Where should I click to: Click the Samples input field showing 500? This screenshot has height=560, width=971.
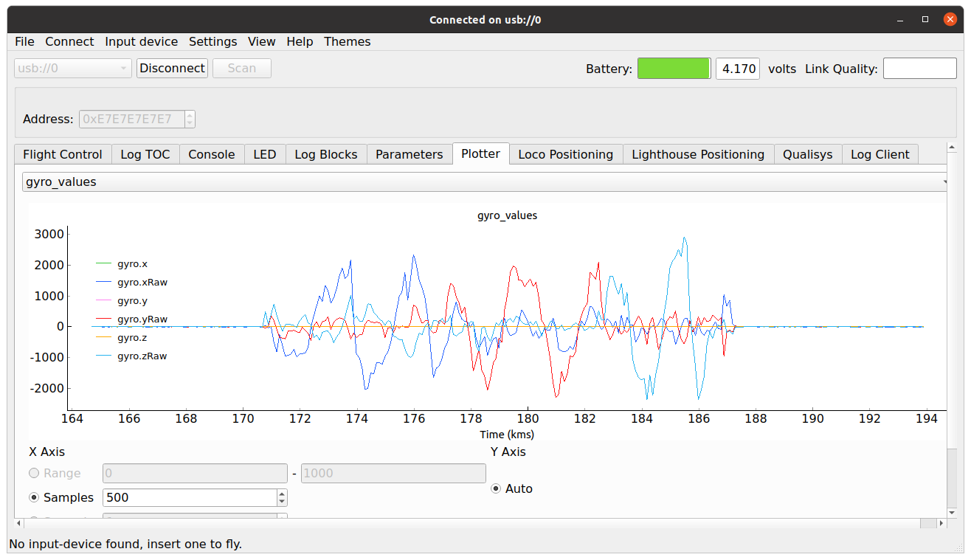point(189,498)
